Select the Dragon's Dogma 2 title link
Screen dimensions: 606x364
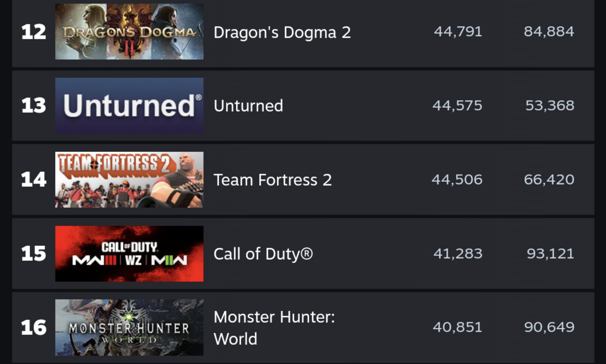(x=282, y=32)
